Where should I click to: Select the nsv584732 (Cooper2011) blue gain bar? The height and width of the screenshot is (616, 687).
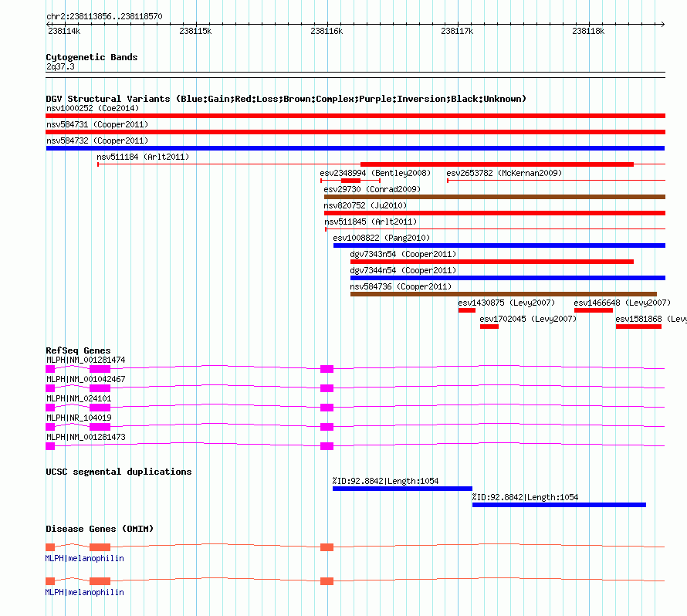(355, 148)
